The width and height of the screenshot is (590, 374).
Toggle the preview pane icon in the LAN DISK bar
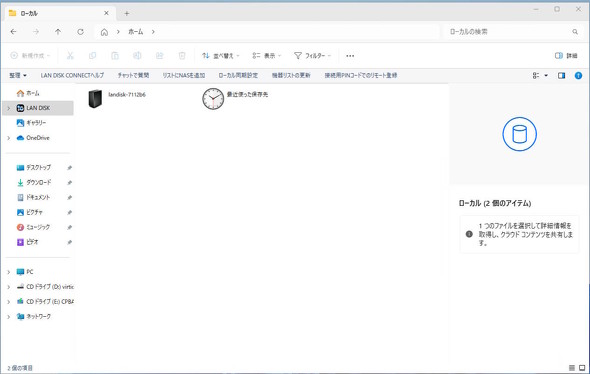(561, 76)
